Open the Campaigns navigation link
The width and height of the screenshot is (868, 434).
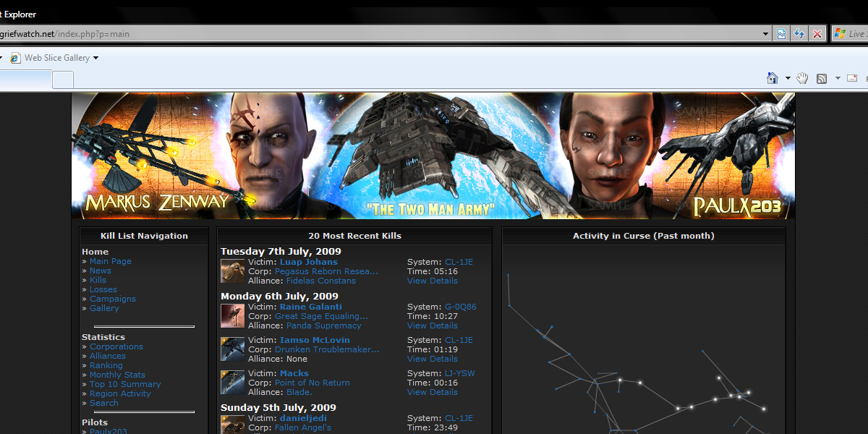113,299
